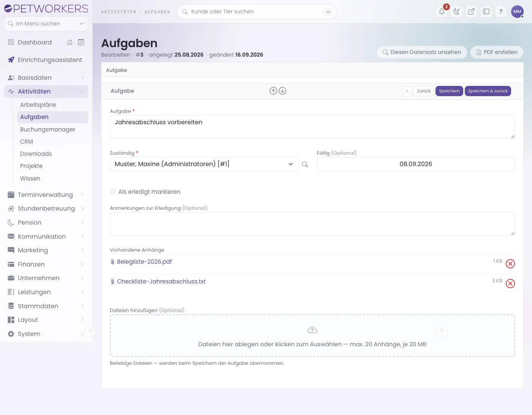Open the Belegliste-2026.pdf attachment
This screenshot has height=415, width=532.
tap(144, 262)
